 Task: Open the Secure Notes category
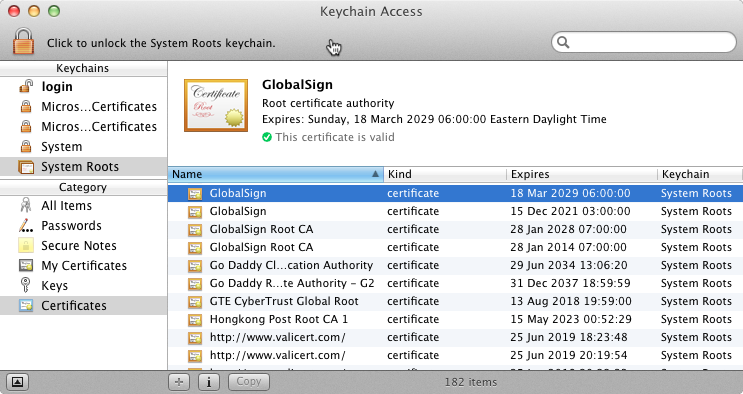[83, 246]
